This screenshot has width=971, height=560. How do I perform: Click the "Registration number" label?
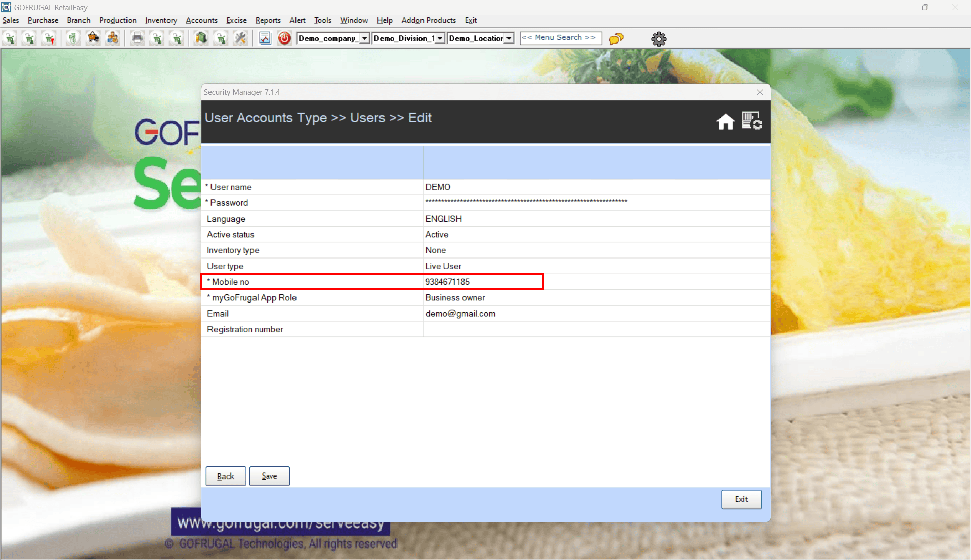[x=245, y=329]
